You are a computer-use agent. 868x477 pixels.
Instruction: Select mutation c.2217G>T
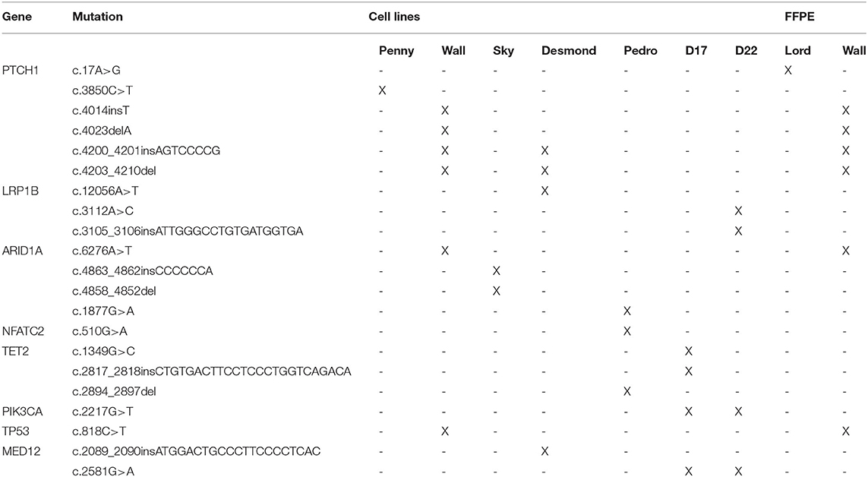click(103, 412)
